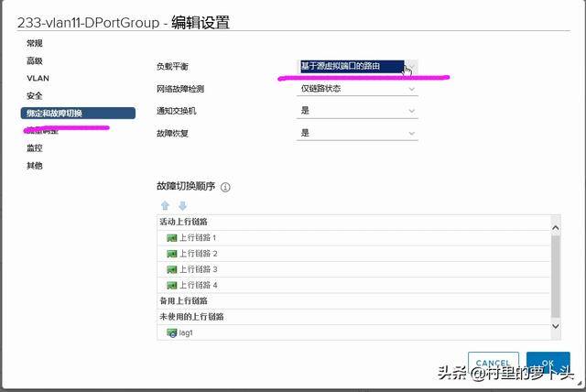Open the 通知交换机 dropdown
This screenshot has width=586, height=392.
pyautogui.click(x=358, y=111)
